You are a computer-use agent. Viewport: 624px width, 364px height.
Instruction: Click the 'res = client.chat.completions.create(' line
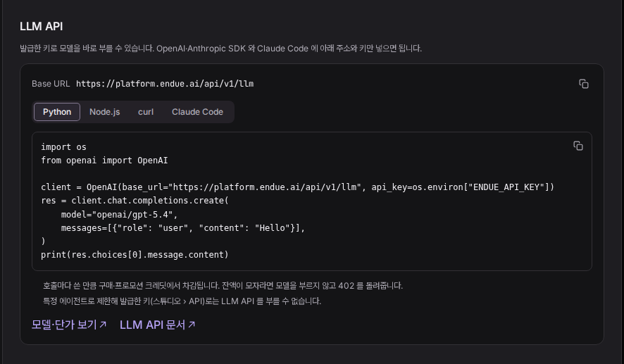pyautogui.click(x=135, y=201)
